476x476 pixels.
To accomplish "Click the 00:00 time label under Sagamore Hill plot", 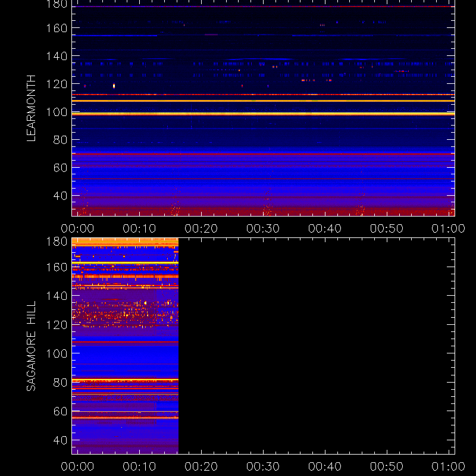I will click(x=77, y=466).
